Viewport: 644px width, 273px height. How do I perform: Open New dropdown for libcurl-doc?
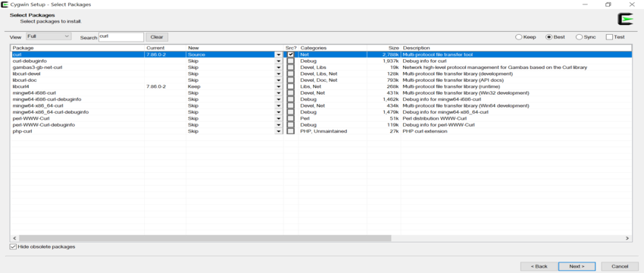(279, 80)
